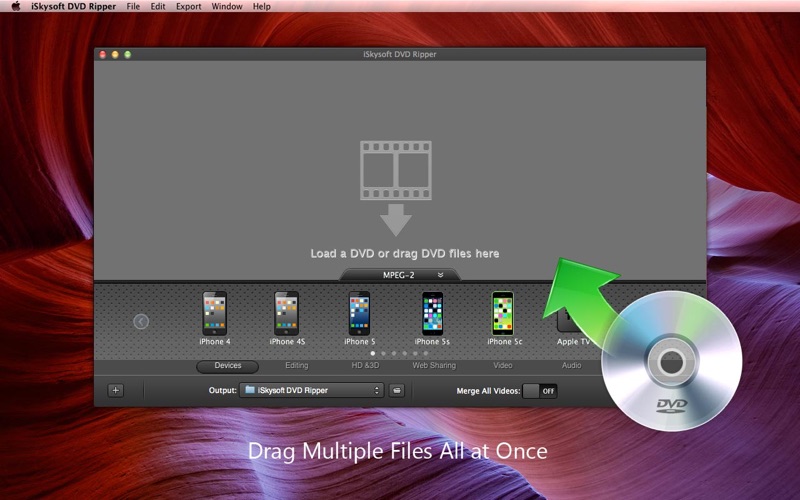
Task: Open the Output folder dropdown
Action: coord(311,390)
